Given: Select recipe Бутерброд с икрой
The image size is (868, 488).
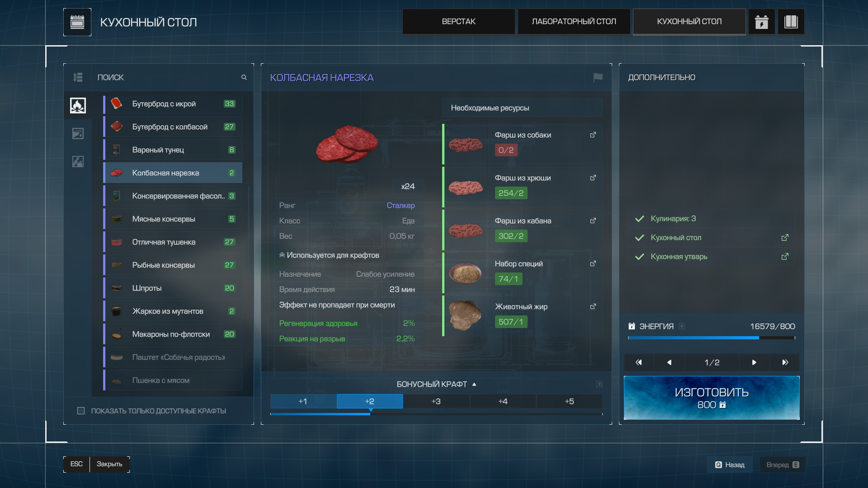Looking at the screenshot, I should [173, 104].
